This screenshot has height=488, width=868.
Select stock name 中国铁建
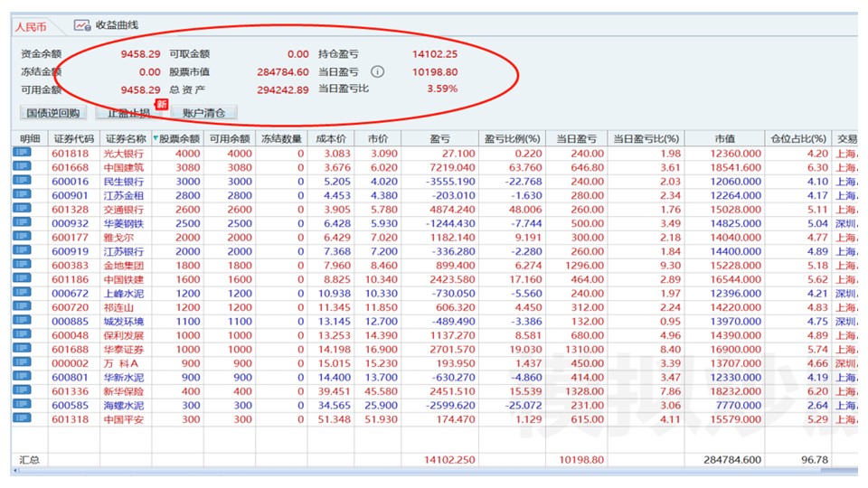pos(124,279)
